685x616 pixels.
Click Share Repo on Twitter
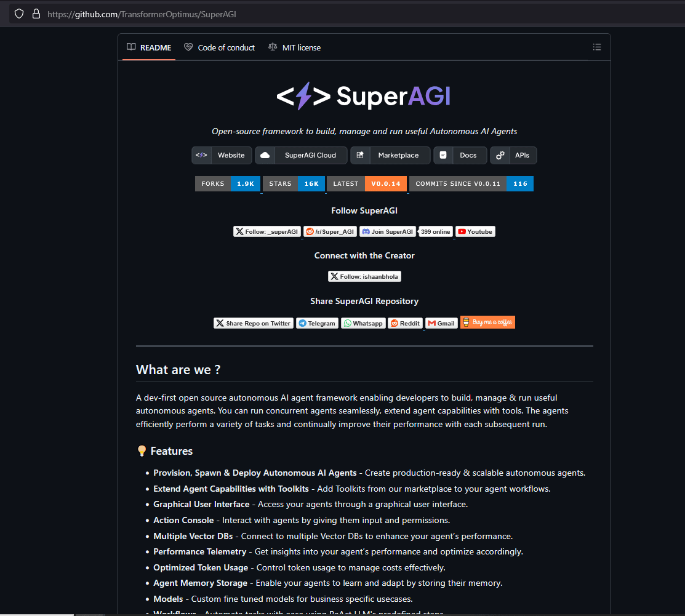[253, 322]
